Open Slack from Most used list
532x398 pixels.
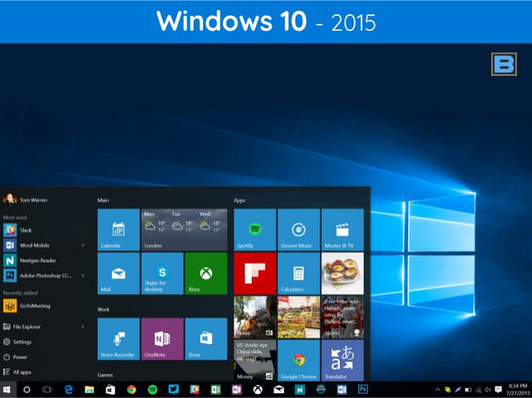43,230
